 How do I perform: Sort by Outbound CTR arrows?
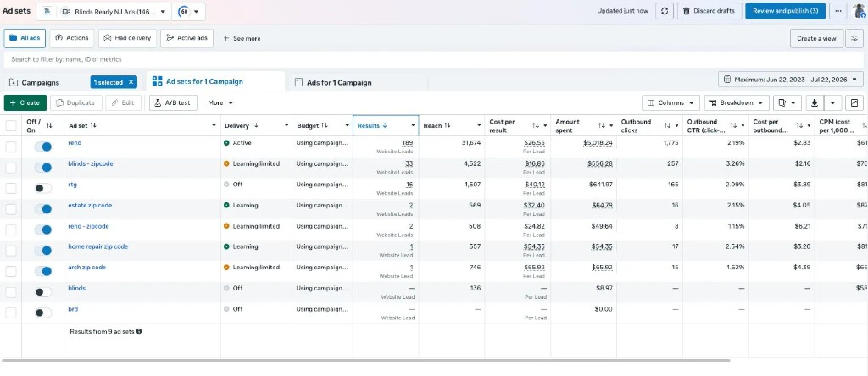click(x=733, y=126)
